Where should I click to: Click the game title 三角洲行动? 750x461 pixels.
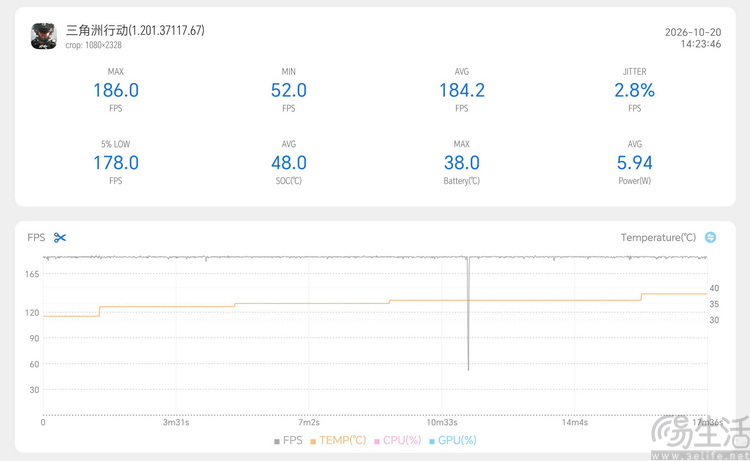pos(97,30)
